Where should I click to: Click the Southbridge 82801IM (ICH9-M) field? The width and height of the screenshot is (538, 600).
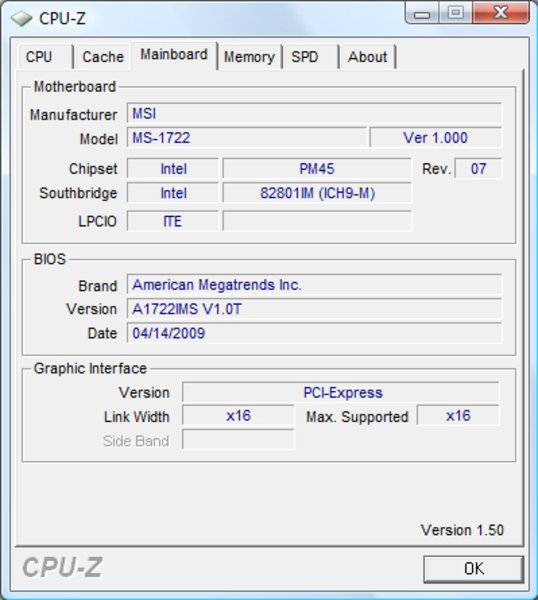(x=317, y=193)
